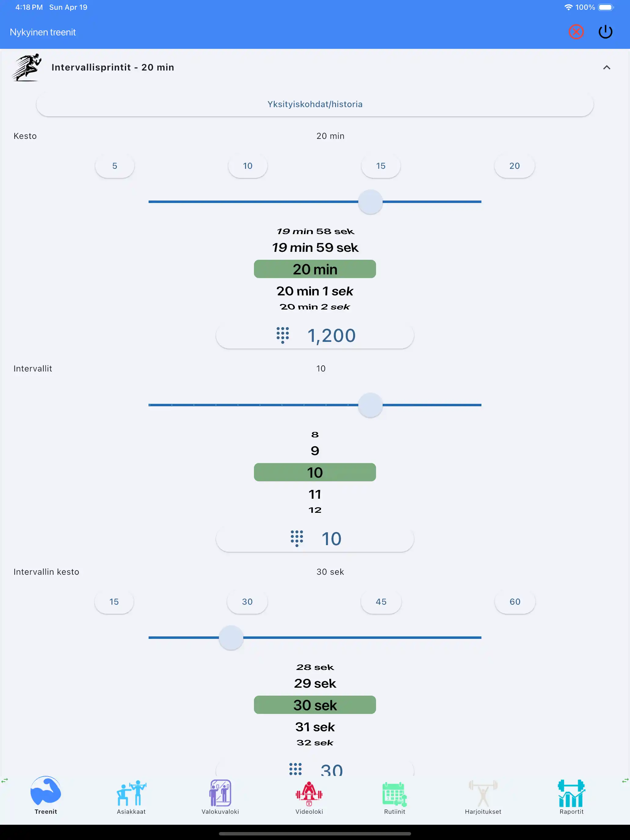Viewport: 630px width, 840px height.
Task: Set Kesto preset to 15
Action: [x=381, y=165]
